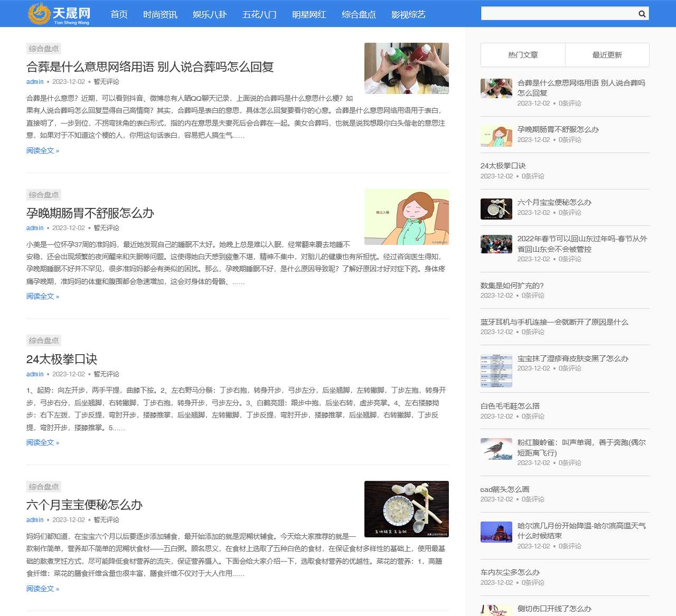
Task: Open the 合葬是什么意思网络用语 article title
Action: (150, 67)
